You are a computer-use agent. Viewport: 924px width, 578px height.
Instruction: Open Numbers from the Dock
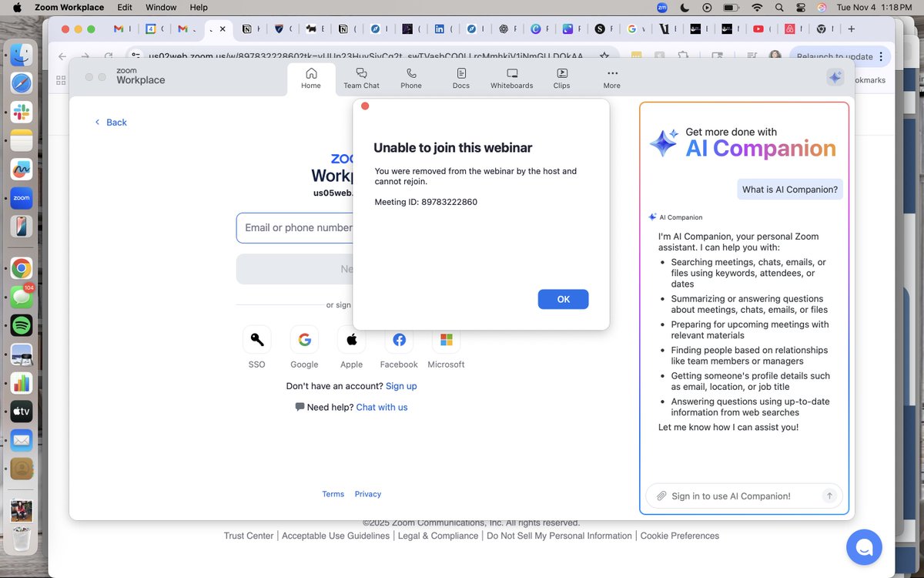pos(22,383)
